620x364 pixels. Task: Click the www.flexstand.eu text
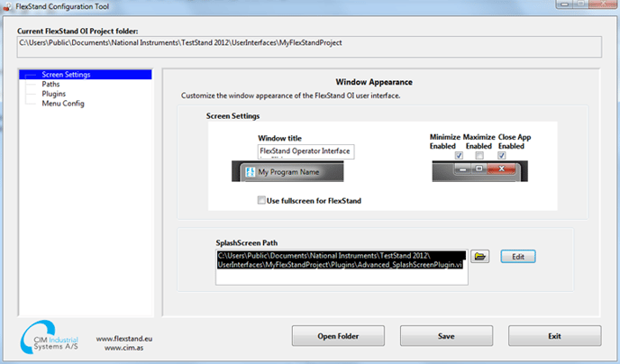click(x=124, y=339)
